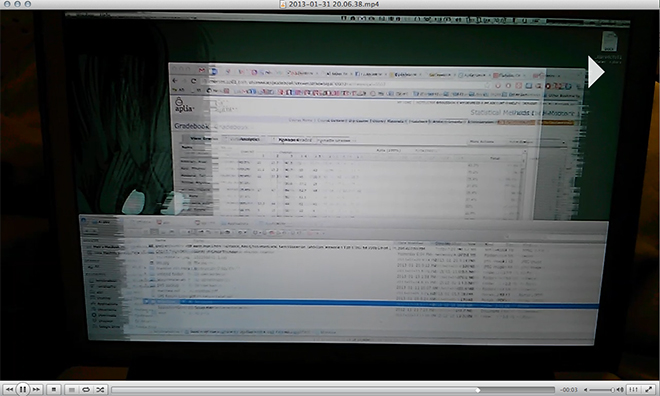Click the volume slider track

[x=601, y=390]
